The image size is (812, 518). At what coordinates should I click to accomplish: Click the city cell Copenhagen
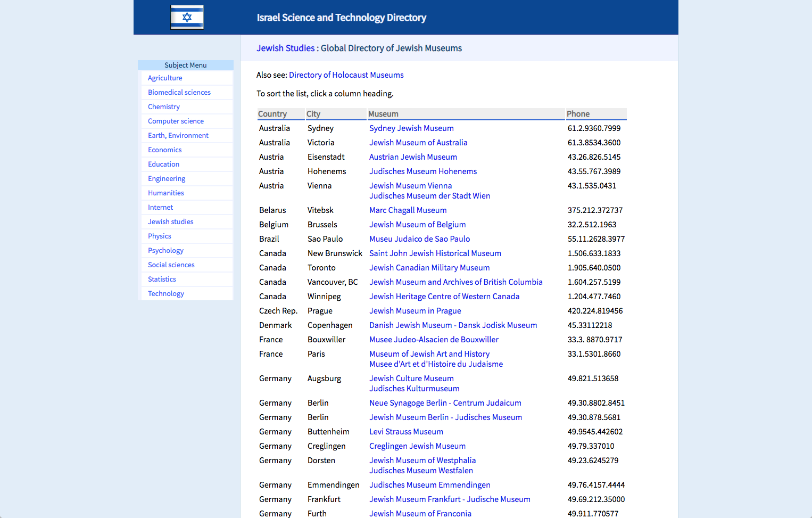point(330,325)
